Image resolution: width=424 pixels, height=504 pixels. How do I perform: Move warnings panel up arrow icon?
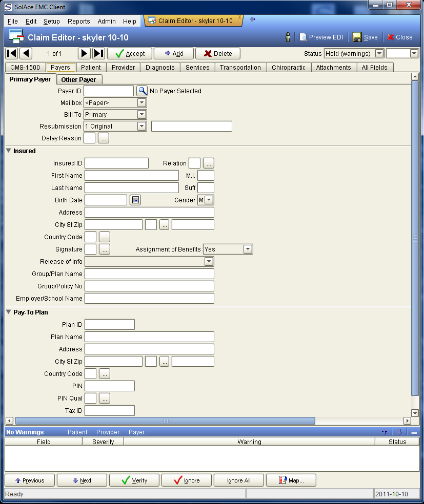385,432
